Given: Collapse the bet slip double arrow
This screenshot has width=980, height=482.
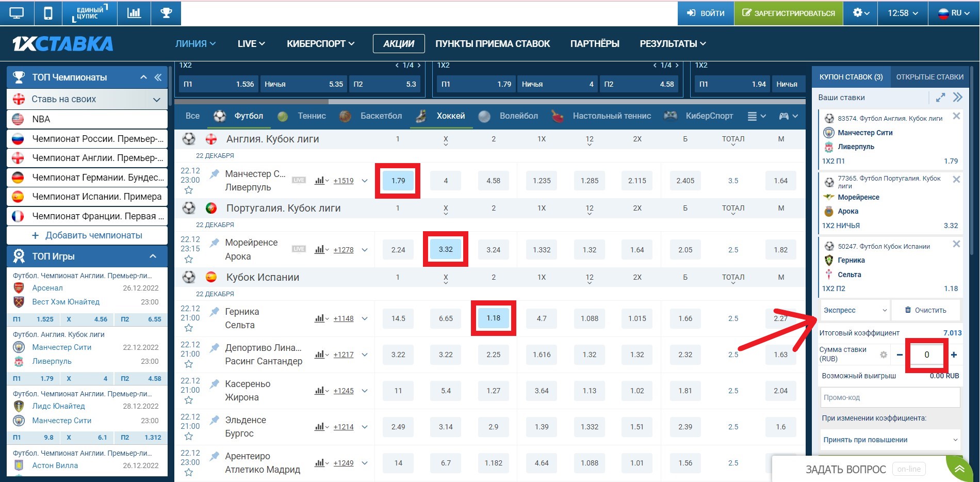Looking at the screenshot, I should click(x=958, y=98).
